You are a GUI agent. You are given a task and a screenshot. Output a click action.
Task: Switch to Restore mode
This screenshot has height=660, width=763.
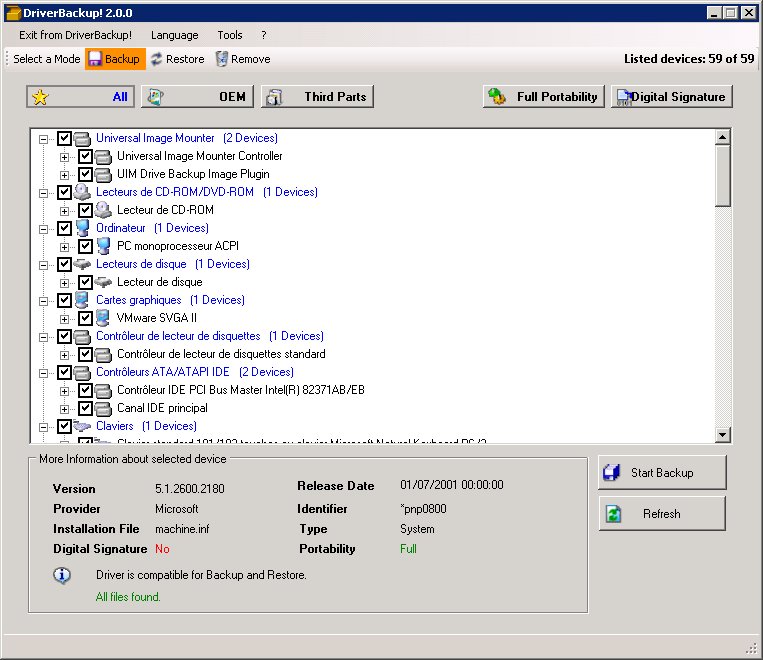click(x=177, y=59)
